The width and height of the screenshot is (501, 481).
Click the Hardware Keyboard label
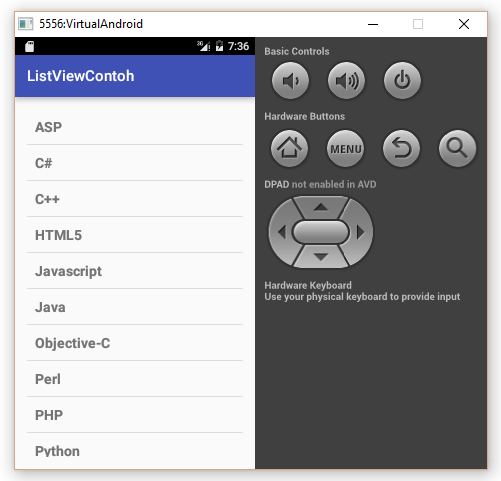pyautogui.click(x=308, y=285)
